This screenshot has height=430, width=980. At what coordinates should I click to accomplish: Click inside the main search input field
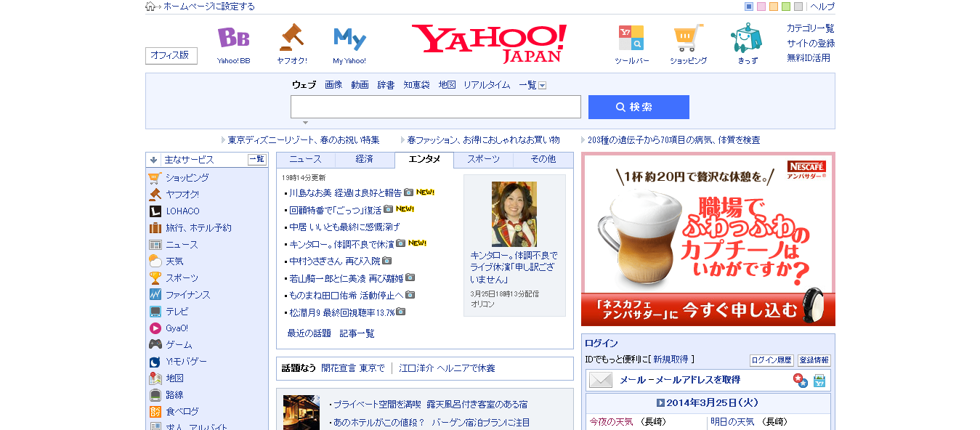[x=436, y=107]
